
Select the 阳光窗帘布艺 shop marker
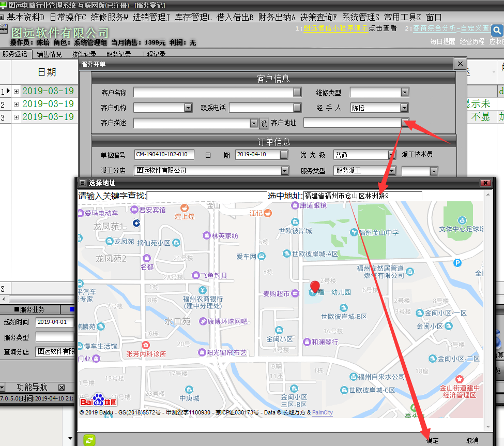click(x=202, y=352)
